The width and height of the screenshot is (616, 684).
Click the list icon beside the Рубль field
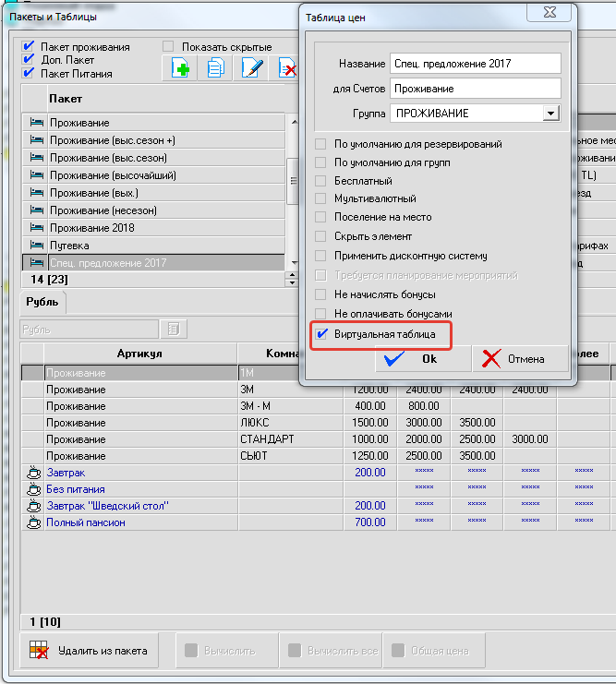pos(173,330)
